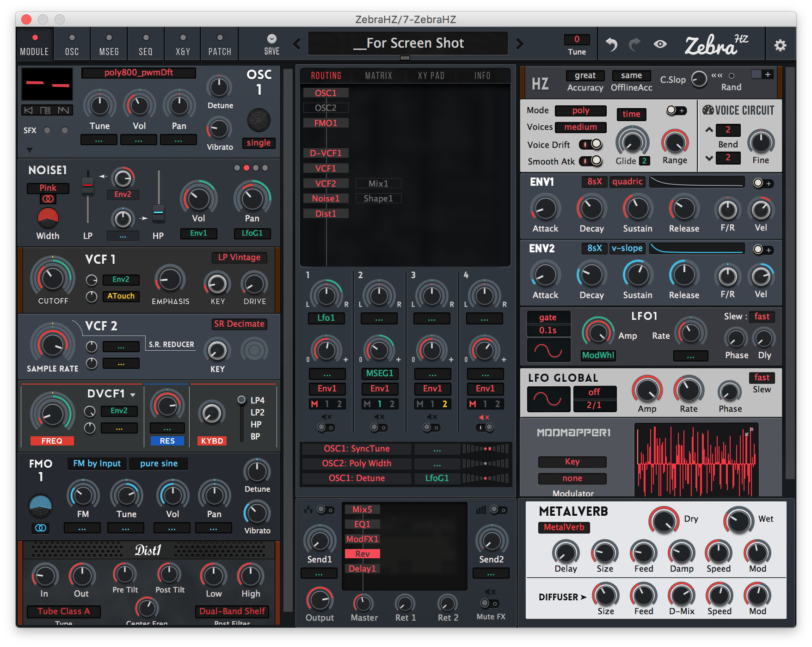Click the mute speaker icon on mixer channel 4
This screenshot has width=812, height=647.
(484, 417)
